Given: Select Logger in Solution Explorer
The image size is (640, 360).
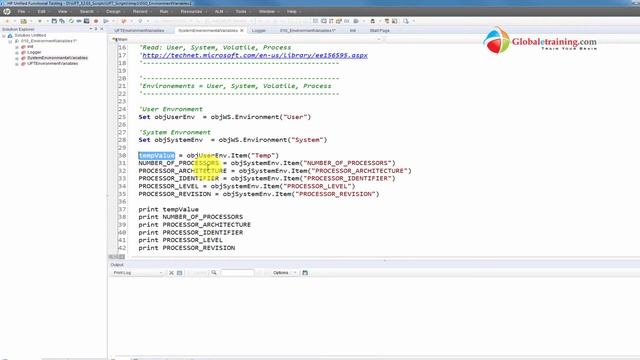Looking at the screenshot, I should [34, 52].
